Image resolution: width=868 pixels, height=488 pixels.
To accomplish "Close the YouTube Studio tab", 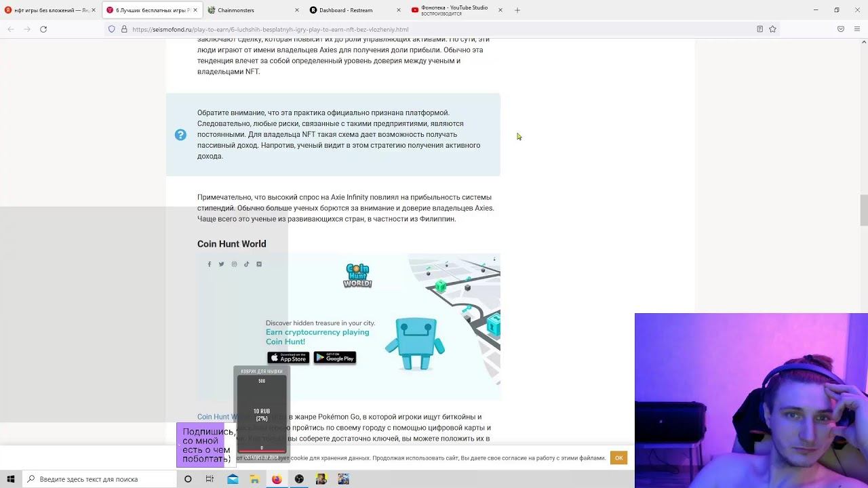I will (500, 10).
